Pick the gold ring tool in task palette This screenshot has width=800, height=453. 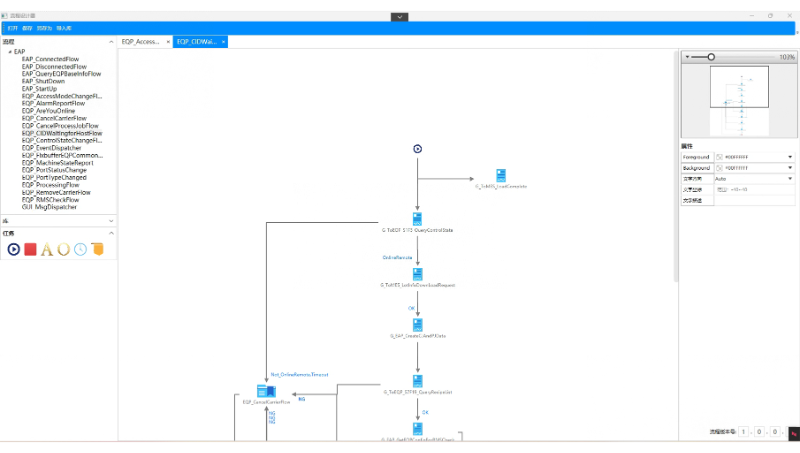click(64, 249)
